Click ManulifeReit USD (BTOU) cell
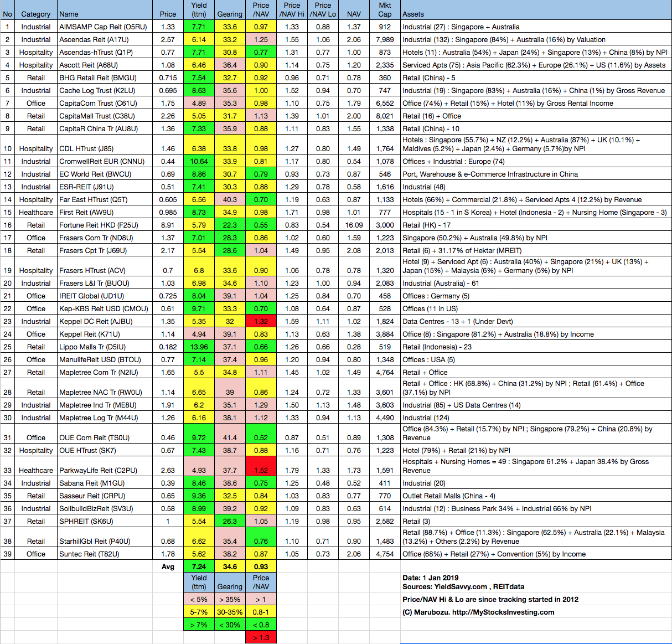Screen dimensions: 672x644 (105, 359)
